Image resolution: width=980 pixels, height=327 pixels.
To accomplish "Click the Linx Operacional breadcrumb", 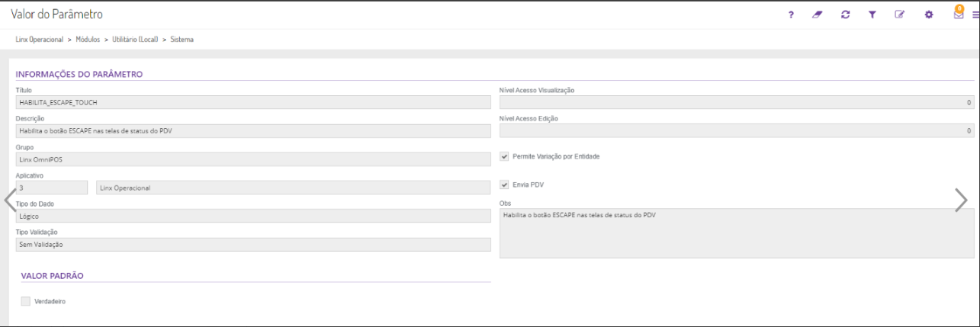I will (x=39, y=39).
